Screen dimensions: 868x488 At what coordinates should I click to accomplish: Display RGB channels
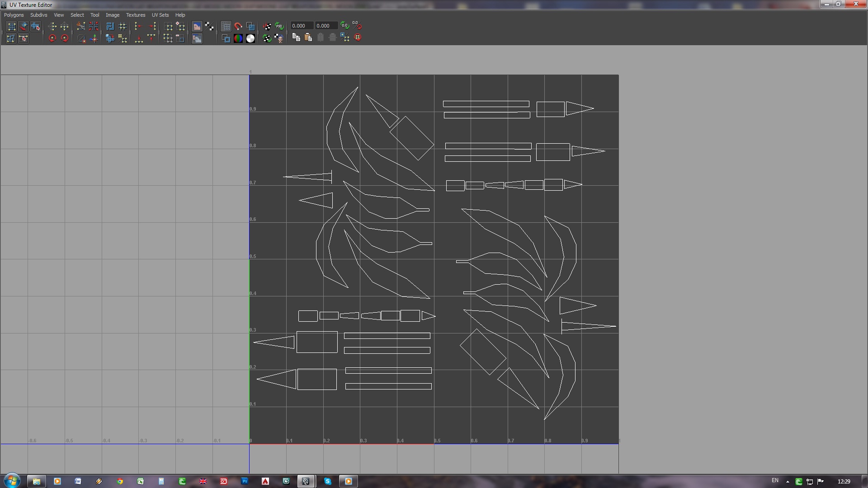click(x=238, y=38)
